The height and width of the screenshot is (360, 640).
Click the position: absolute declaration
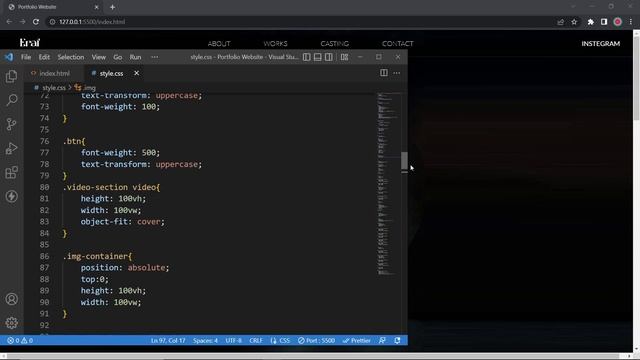[124, 268]
